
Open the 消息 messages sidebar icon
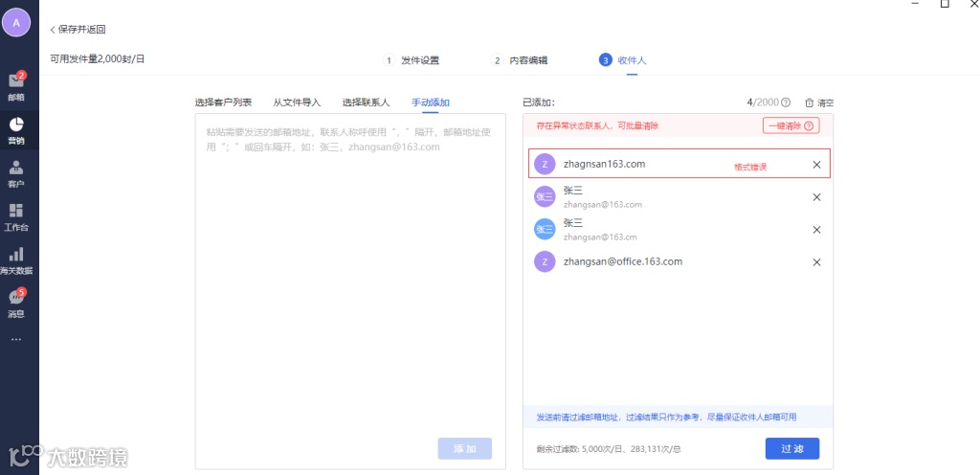(x=16, y=304)
